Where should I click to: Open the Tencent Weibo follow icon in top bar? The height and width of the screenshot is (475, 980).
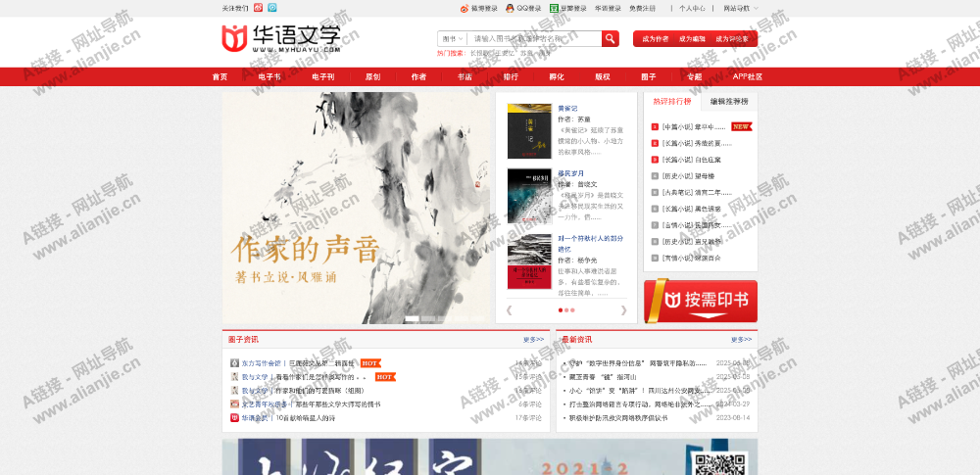pos(271,8)
